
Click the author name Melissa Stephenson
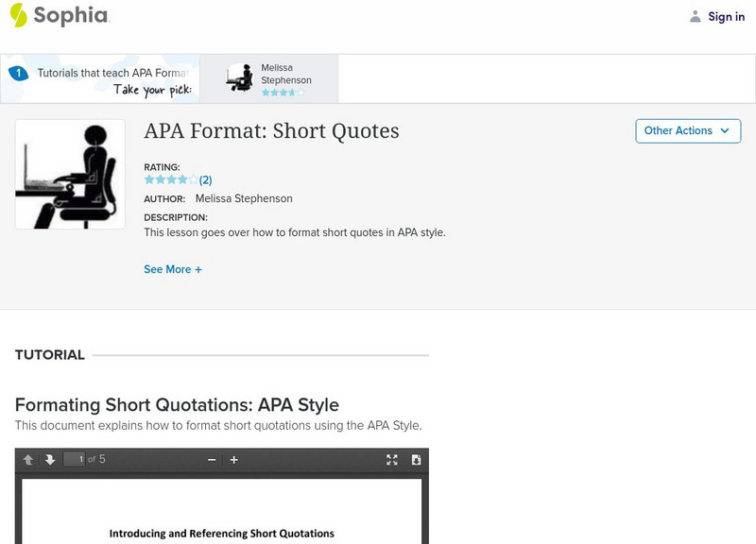point(244,198)
